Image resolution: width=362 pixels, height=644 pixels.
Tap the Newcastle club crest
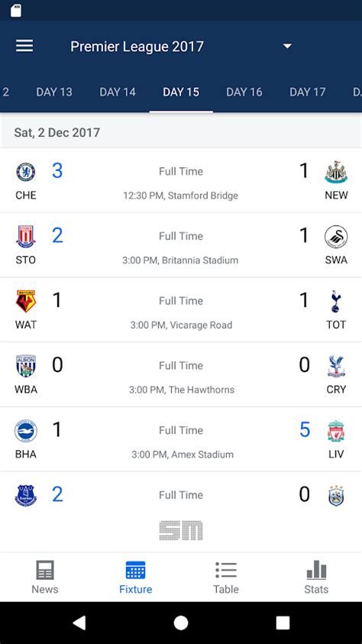[336, 172]
